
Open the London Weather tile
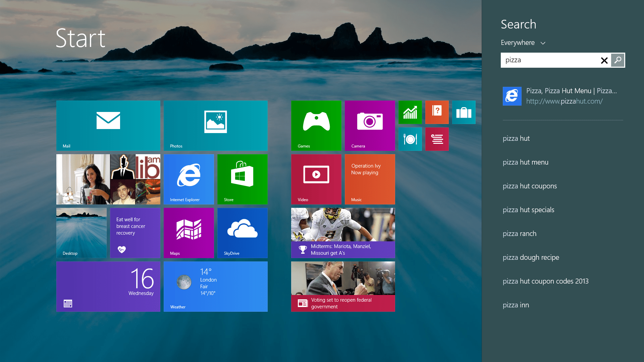tap(215, 286)
